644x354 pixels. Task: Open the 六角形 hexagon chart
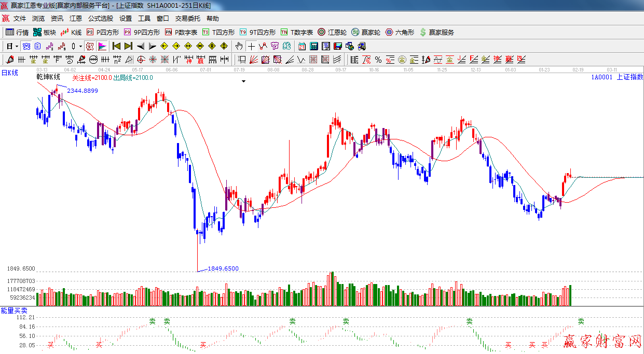(400, 32)
